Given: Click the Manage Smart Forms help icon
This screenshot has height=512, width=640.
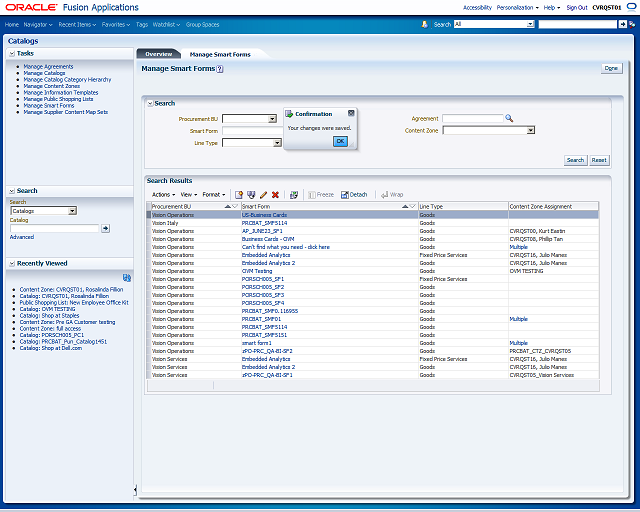Looking at the screenshot, I should coord(220,69).
